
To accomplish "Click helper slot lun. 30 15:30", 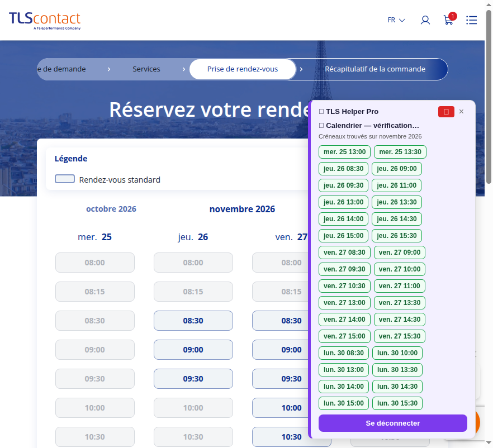I will [397, 403].
